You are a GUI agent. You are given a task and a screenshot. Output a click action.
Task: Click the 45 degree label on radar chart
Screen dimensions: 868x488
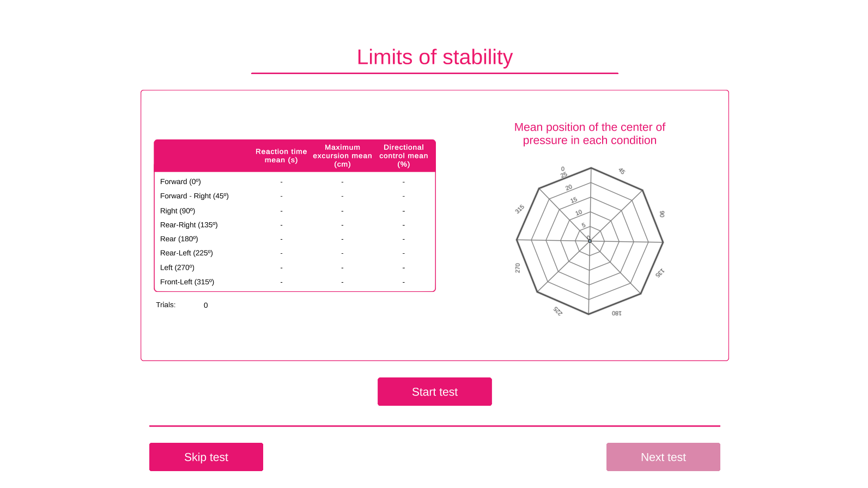(622, 172)
